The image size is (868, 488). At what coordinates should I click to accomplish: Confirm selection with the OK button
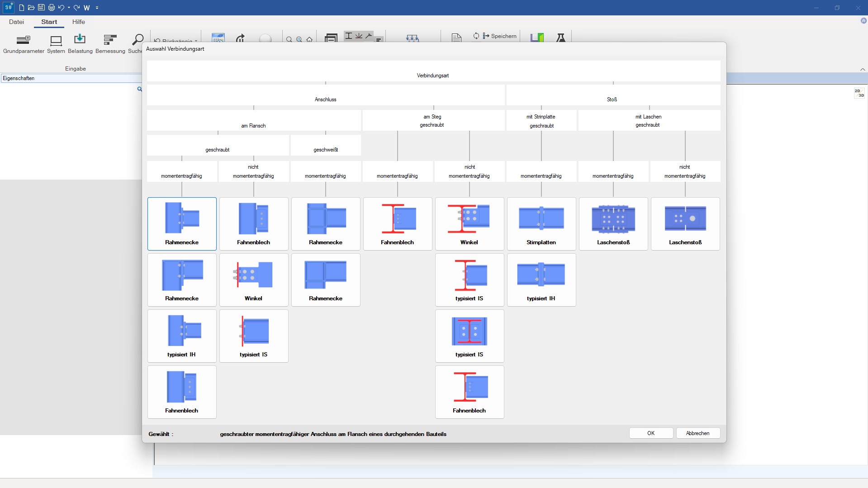[650, 433]
